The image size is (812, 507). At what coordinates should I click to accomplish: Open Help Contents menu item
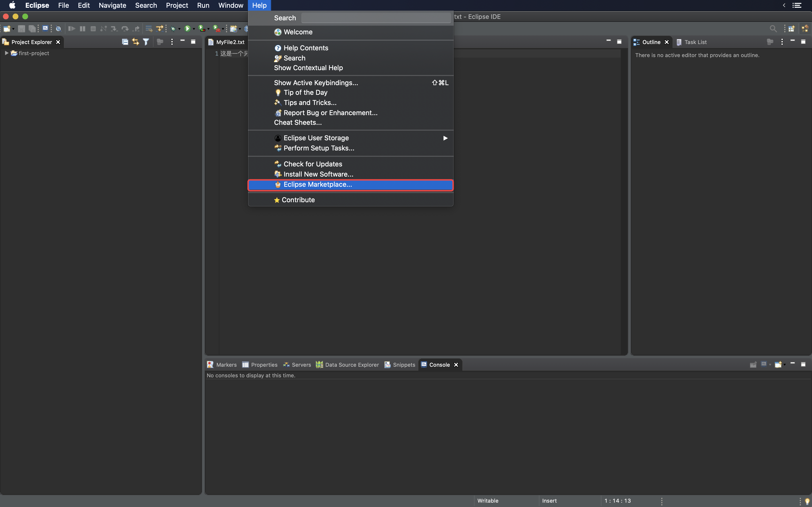tap(351, 48)
